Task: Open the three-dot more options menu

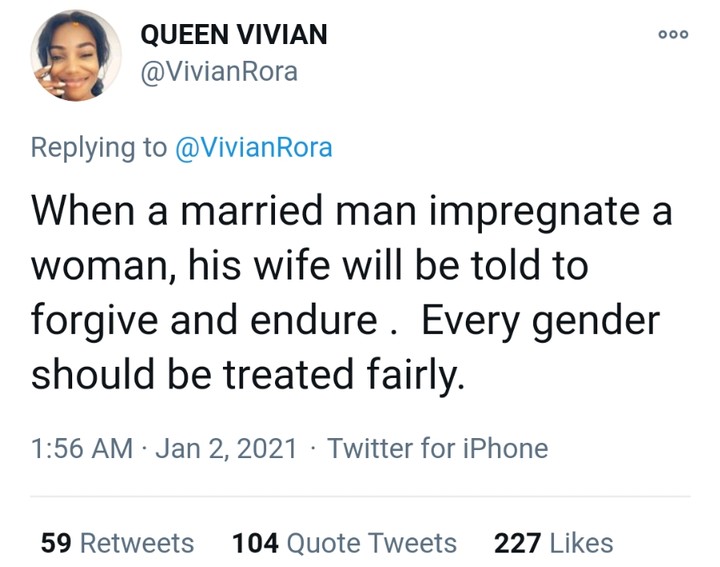Action: point(674,34)
